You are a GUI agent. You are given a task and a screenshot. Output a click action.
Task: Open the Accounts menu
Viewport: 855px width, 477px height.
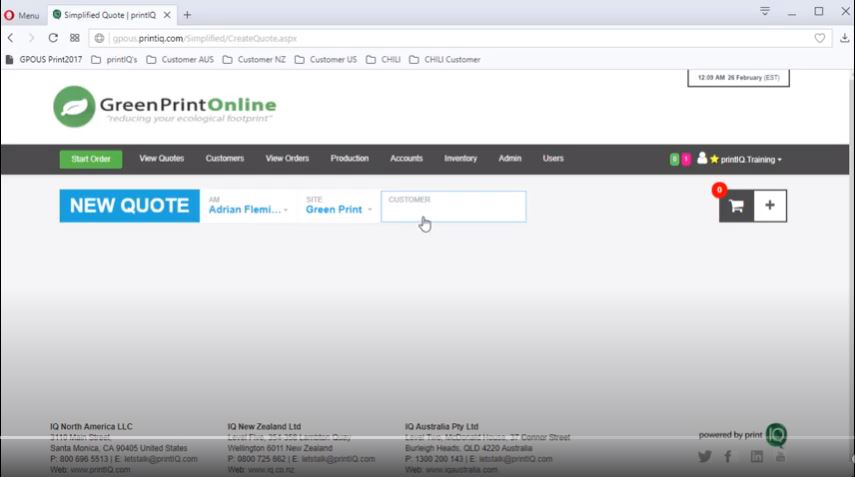tap(406, 159)
